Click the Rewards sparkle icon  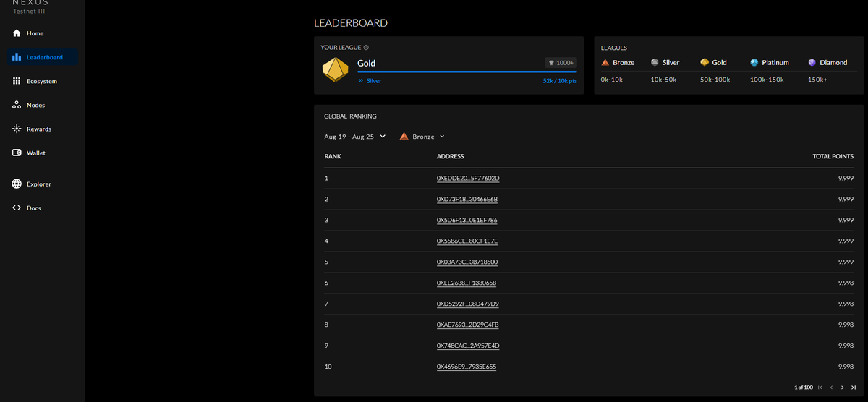click(17, 129)
